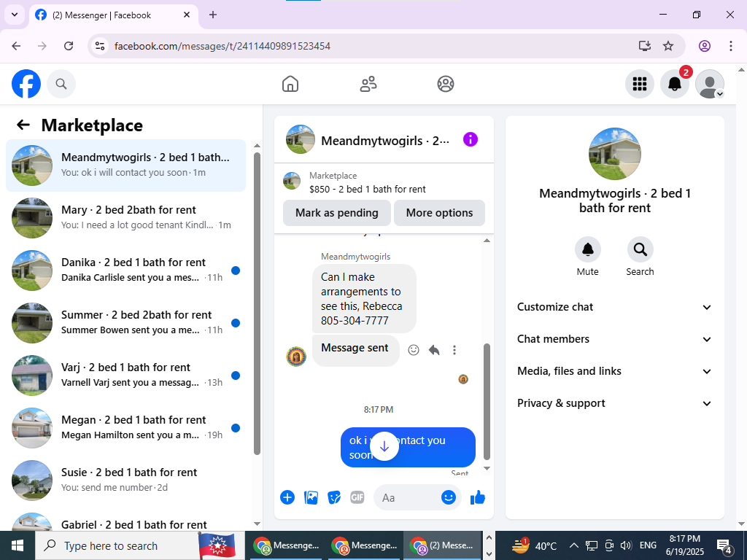Open the nine-dot Menu grid icon
747x560 pixels.
pos(639,84)
